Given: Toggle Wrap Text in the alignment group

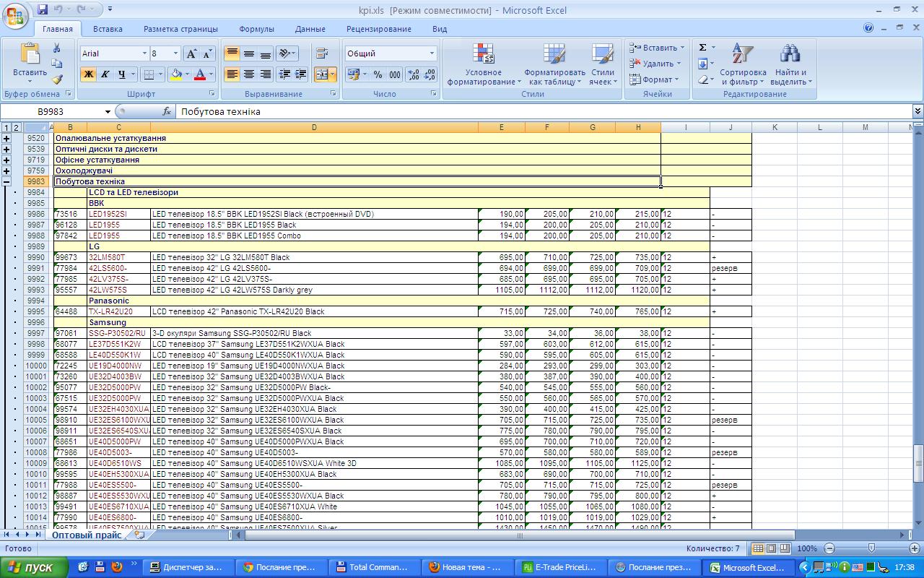Looking at the screenshot, I should tap(322, 53).
